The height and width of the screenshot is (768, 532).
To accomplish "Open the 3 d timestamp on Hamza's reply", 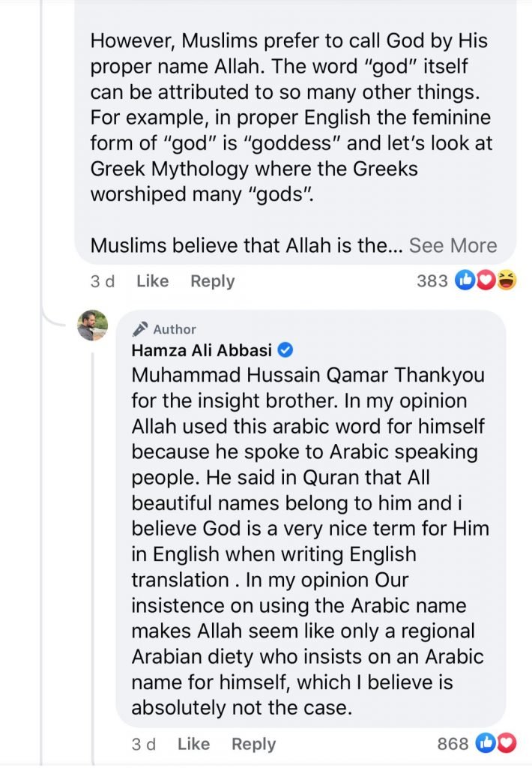I will pos(144,744).
